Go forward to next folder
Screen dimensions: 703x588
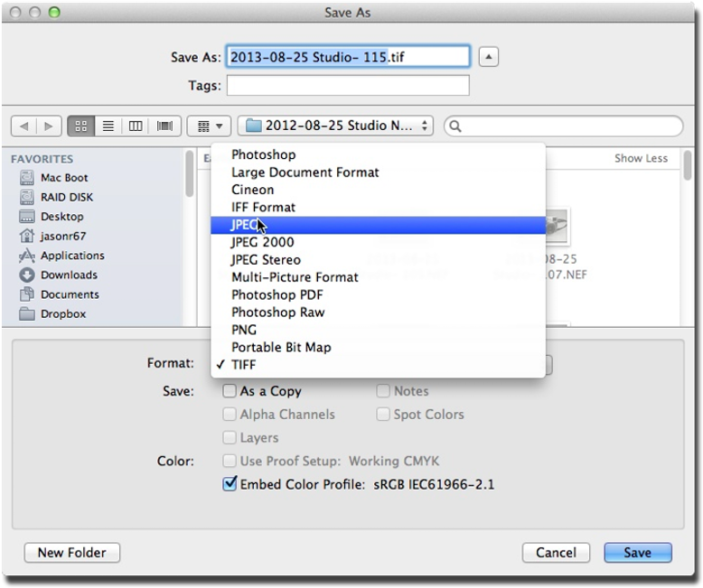click(49, 126)
